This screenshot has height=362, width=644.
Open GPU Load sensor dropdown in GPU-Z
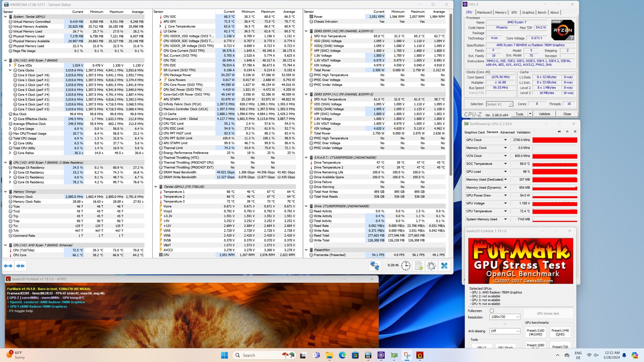(x=505, y=172)
